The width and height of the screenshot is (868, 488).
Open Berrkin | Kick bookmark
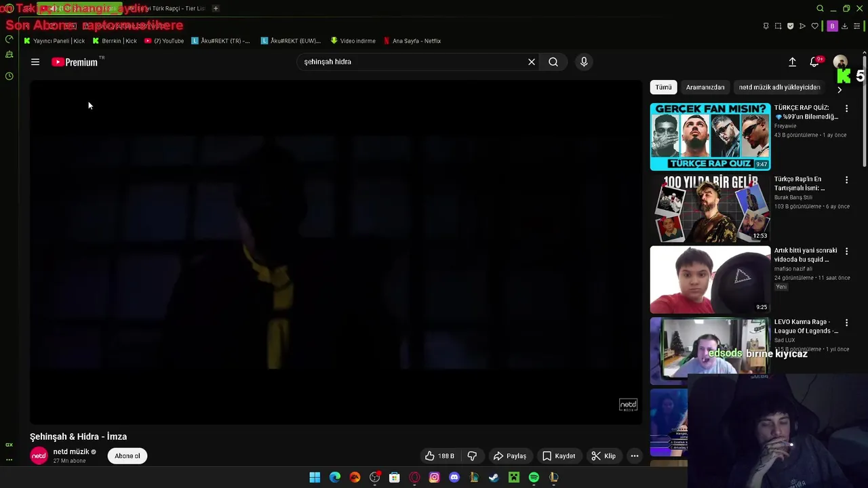(x=115, y=41)
